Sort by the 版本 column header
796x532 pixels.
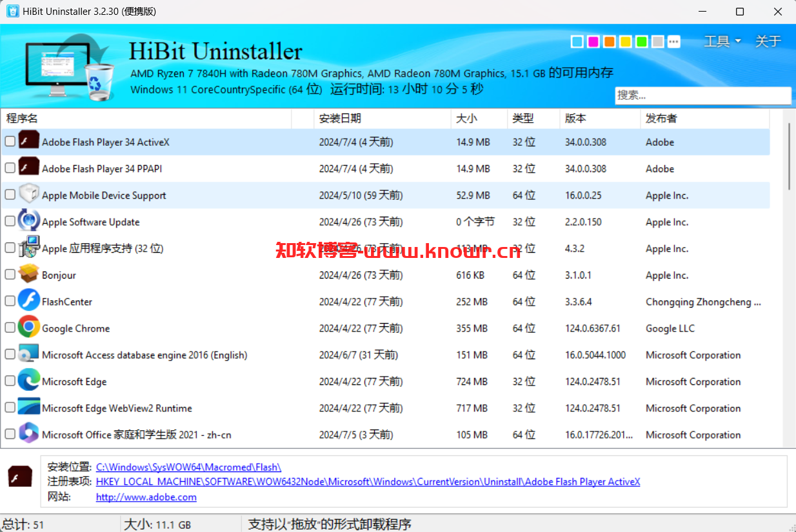point(600,119)
